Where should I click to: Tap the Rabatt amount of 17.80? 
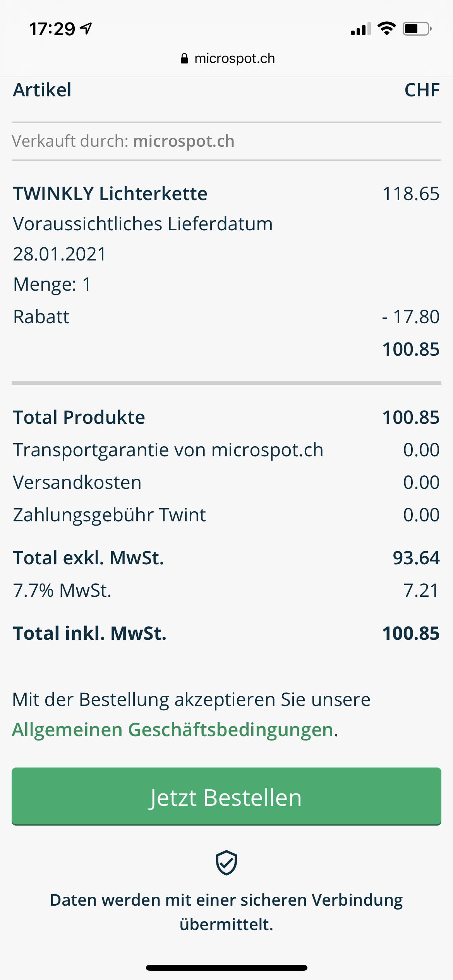pos(411,317)
